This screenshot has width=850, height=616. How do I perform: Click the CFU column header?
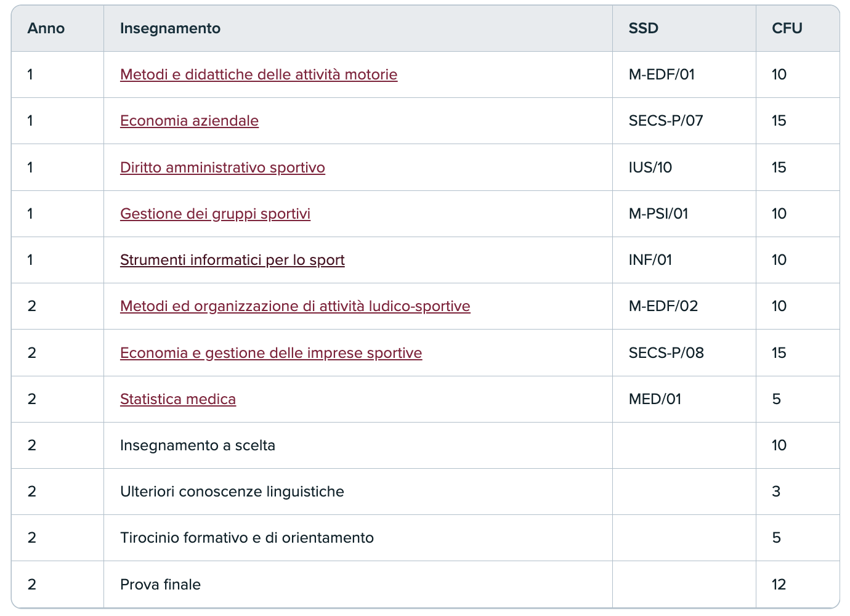[x=787, y=28]
